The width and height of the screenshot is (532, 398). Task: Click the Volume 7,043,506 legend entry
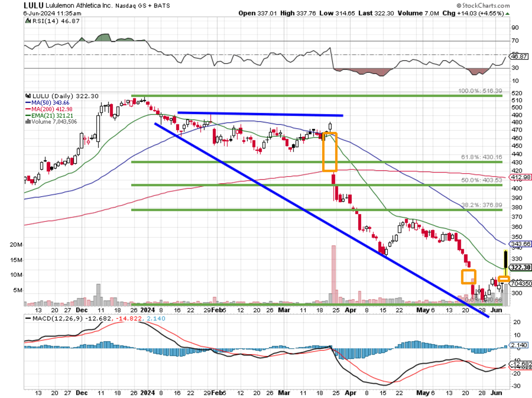(51, 121)
